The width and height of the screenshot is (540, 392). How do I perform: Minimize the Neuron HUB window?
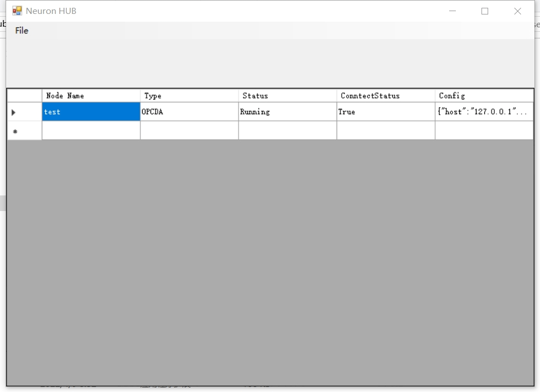coord(452,11)
